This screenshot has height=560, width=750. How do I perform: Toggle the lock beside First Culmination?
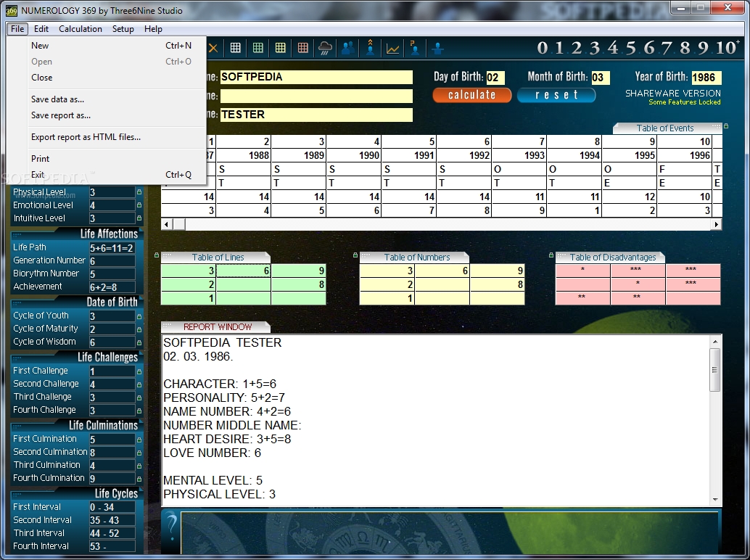pyautogui.click(x=139, y=440)
